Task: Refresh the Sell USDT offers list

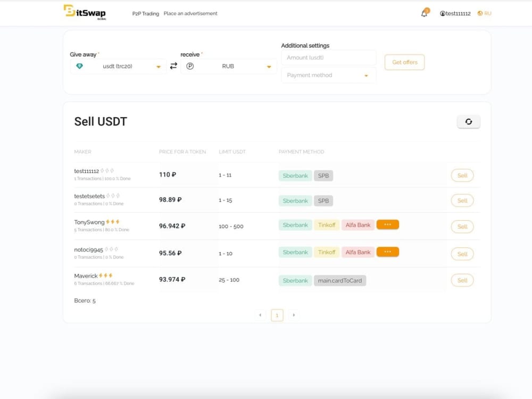Action: pos(469,121)
